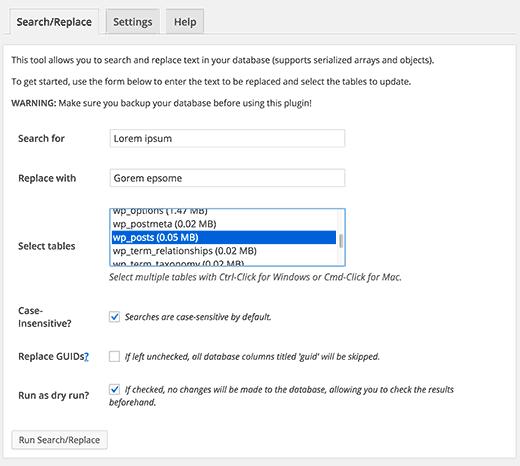The width and height of the screenshot is (520, 466).
Task: Enable the Replace GUIDs checkbox
Action: [x=114, y=356]
